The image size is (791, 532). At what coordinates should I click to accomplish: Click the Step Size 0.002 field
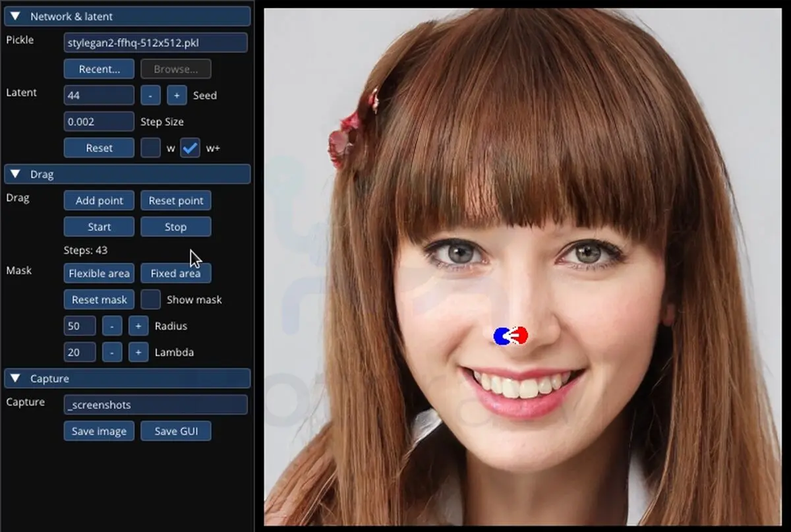point(99,121)
